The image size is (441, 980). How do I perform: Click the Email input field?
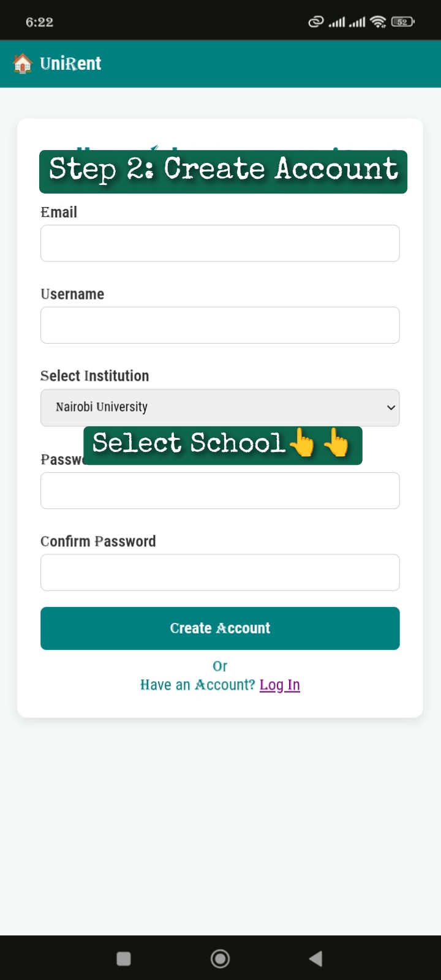[220, 243]
